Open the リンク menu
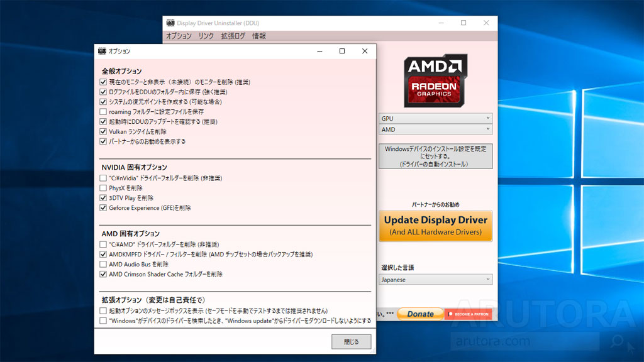644x362 pixels. click(206, 36)
